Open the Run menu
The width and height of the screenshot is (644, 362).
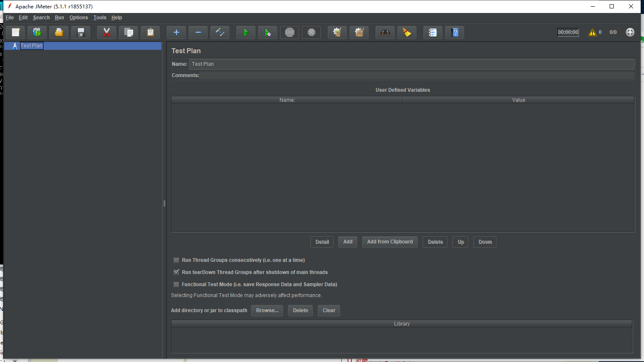pos(60,18)
